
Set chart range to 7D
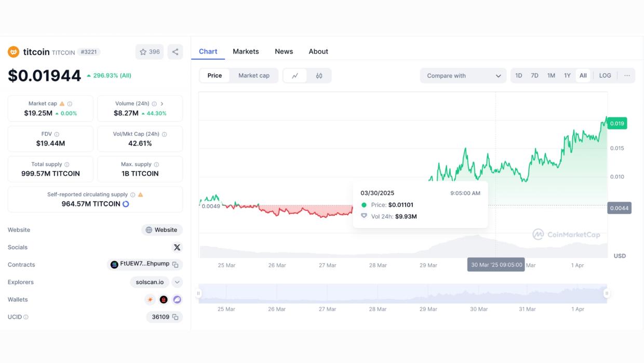point(534,76)
